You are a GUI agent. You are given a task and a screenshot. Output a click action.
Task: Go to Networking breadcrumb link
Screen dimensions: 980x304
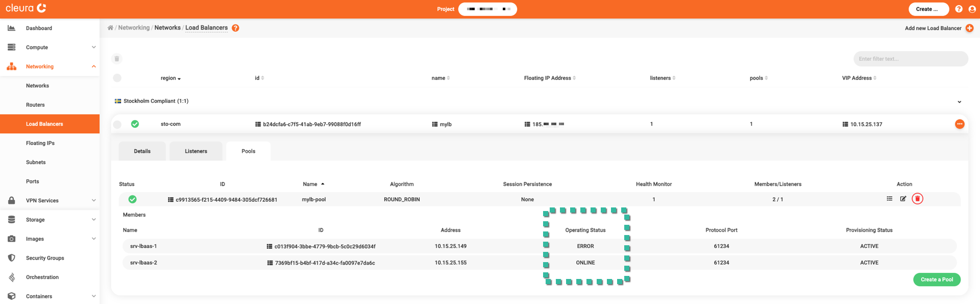coord(134,28)
